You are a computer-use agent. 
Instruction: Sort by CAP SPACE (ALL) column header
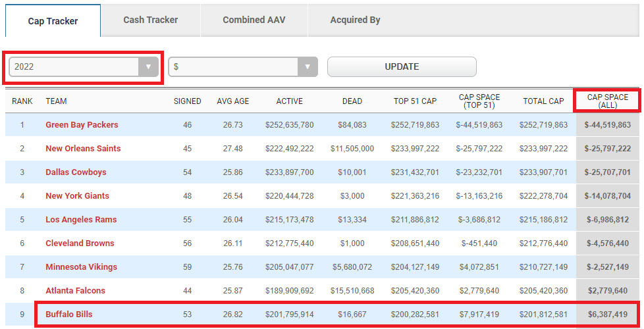coord(607,101)
